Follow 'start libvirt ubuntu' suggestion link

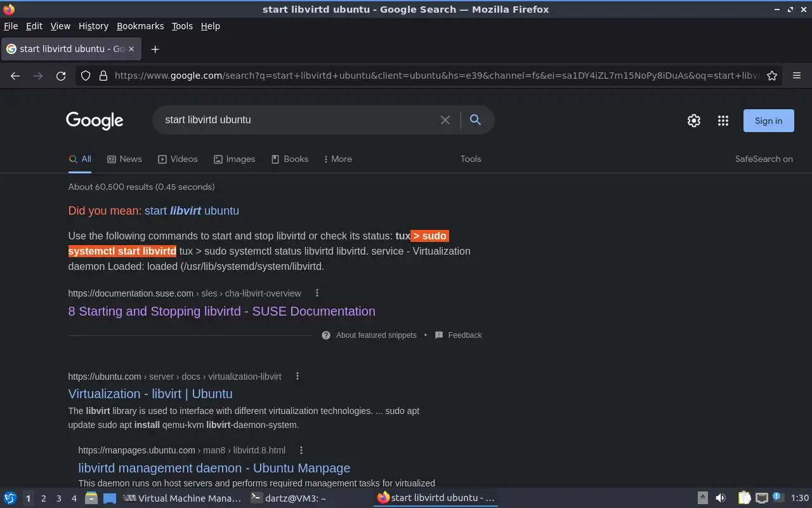point(192,211)
